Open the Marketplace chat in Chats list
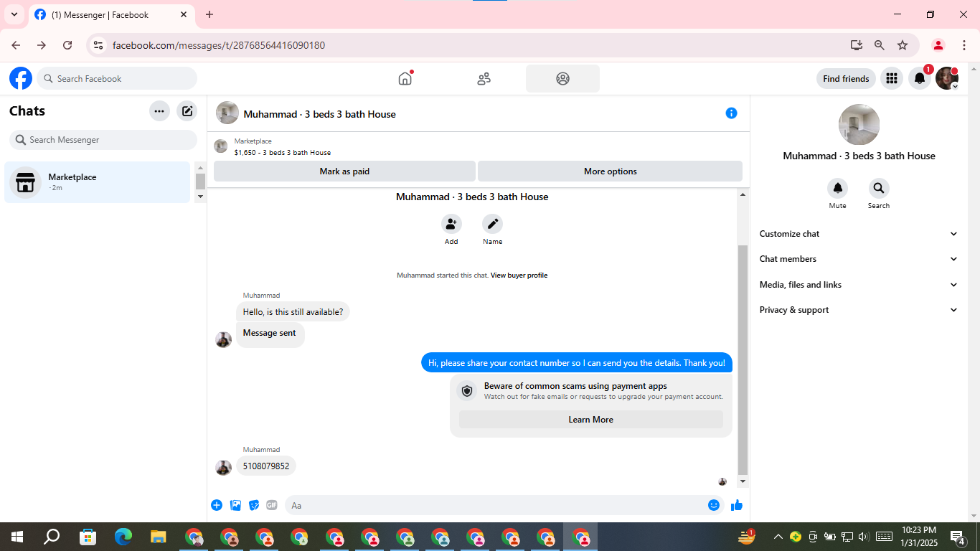This screenshot has width=980, height=551. 98,182
